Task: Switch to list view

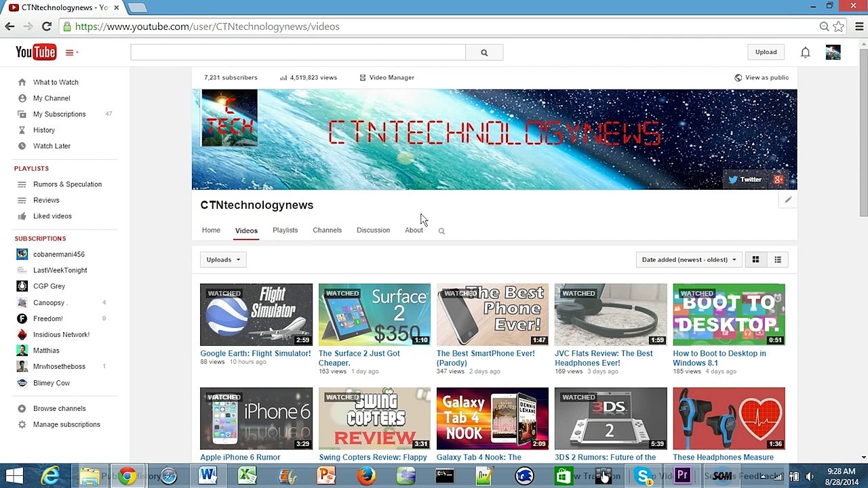Action: [x=778, y=260]
